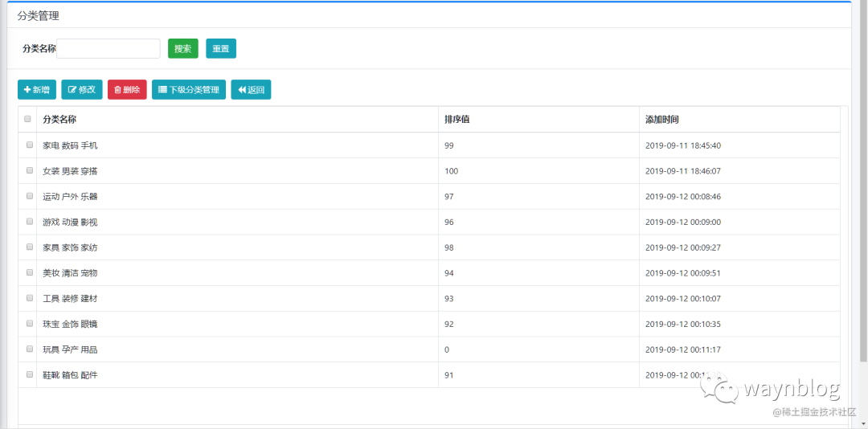Click the 返回 back button
The height and width of the screenshot is (429, 868).
click(251, 90)
